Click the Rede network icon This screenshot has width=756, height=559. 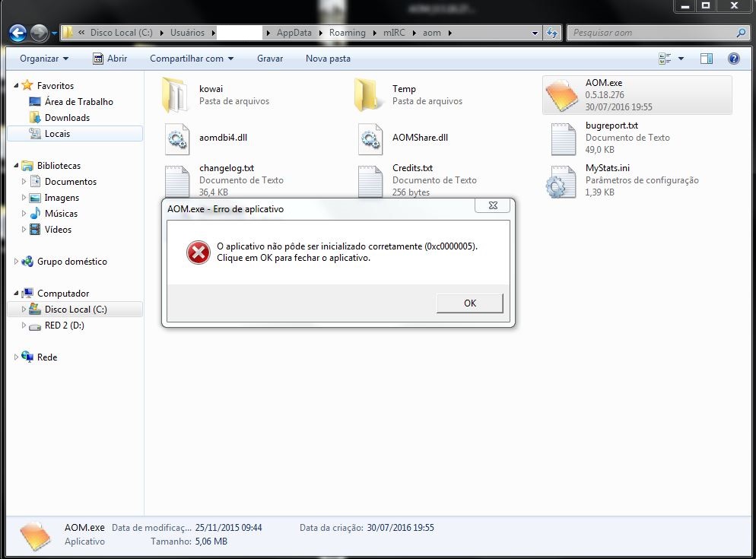27,357
